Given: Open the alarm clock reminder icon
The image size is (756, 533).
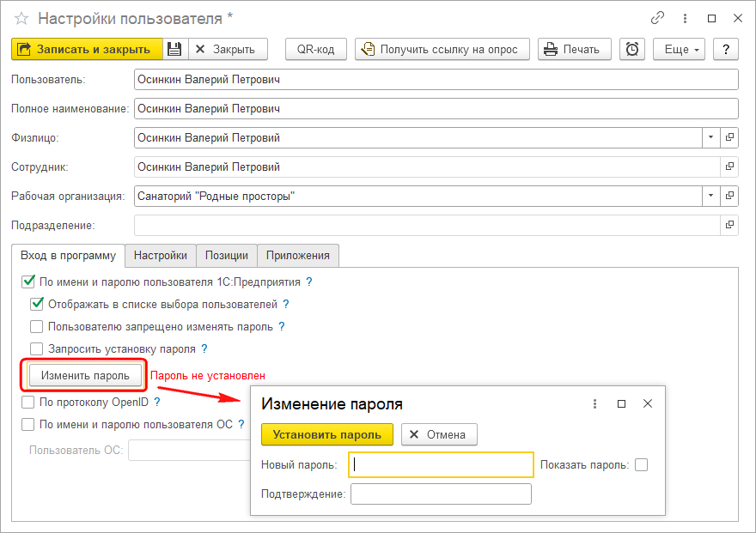Looking at the screenshot, I should click(632, 49).
